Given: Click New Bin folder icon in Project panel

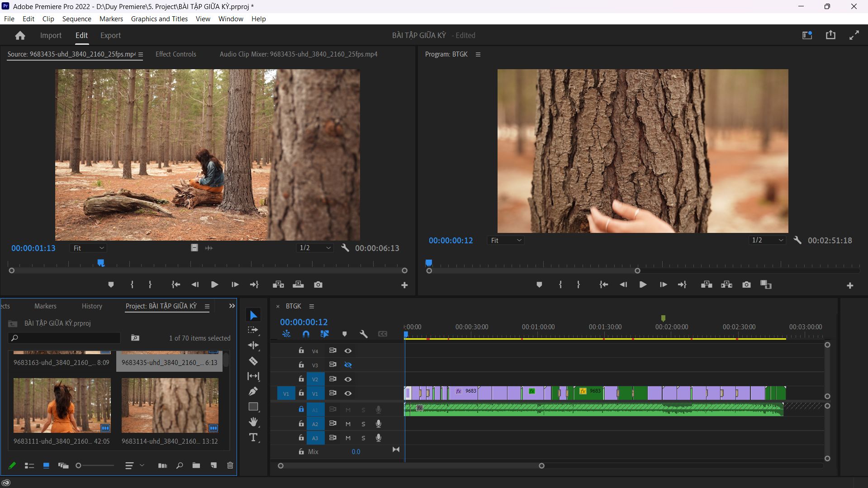Looking at the screenshot, I should click(196, 465).
